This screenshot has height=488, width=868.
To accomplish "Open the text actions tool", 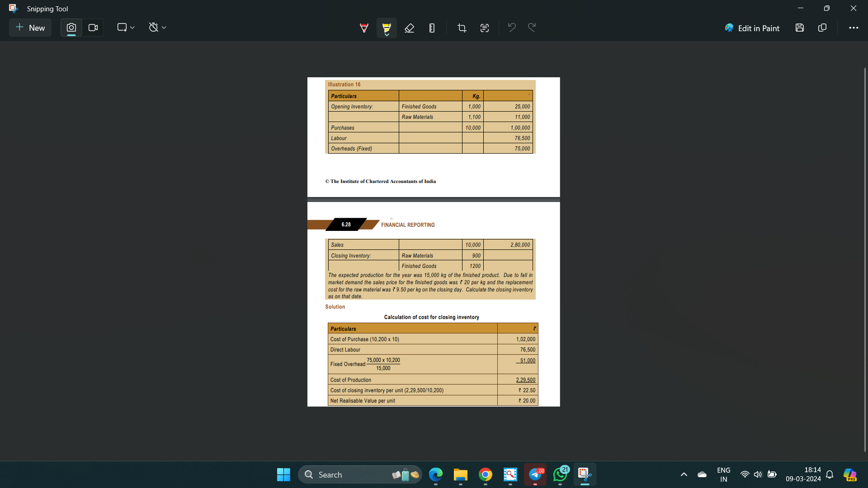I will pyautogui.click(x=485, y=28).
